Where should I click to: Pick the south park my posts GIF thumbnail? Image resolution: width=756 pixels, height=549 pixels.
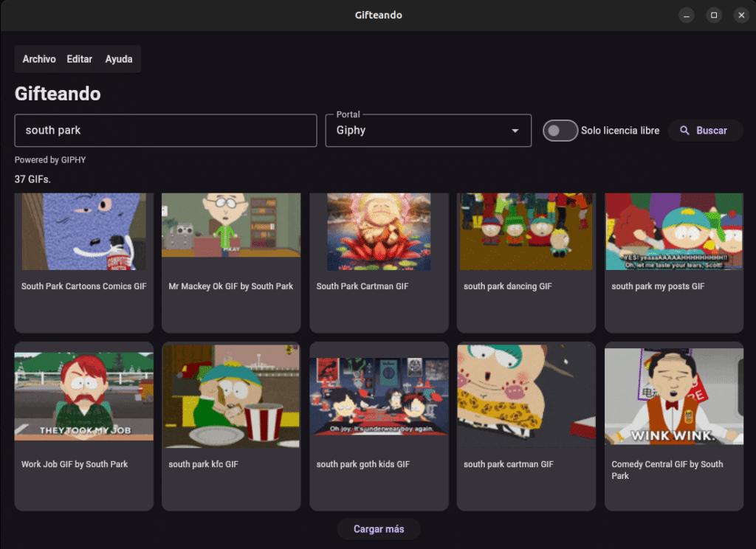point(674,232)
